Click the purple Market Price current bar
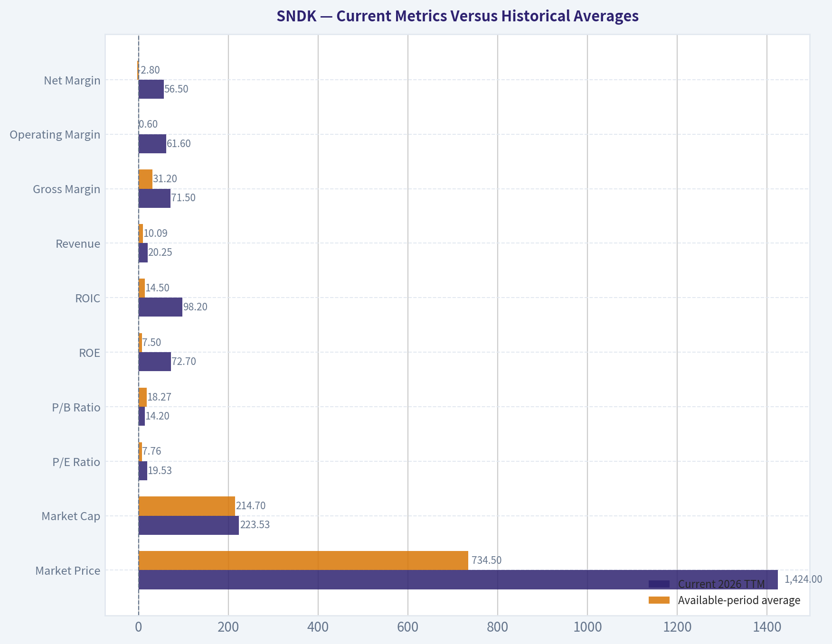The image size is (832, 644). pyautogui.click(x=458, y=580)
